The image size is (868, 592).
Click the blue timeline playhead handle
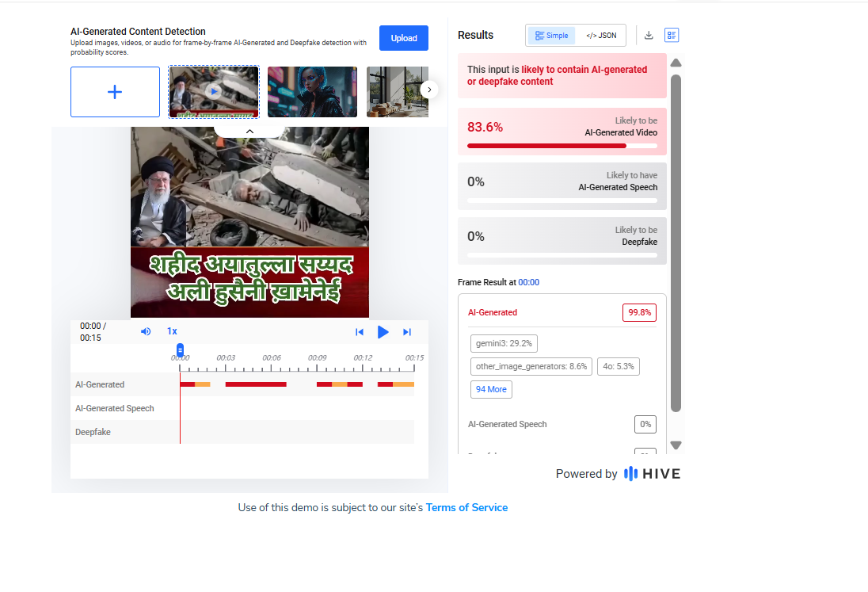click(x=180, y=350)
